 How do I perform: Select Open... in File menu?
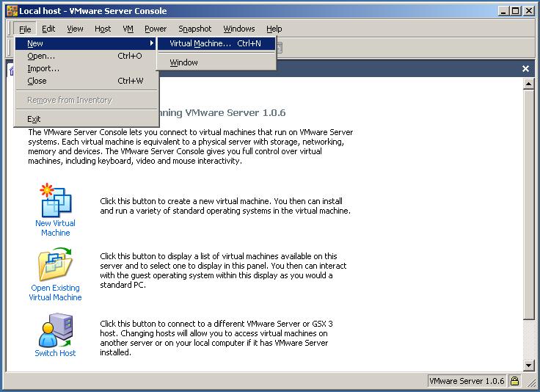[86, 56]
